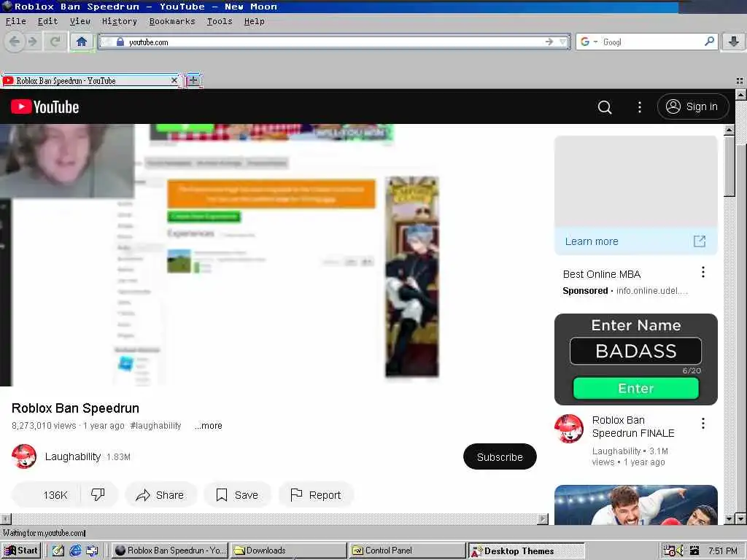
Task: Switch to Control Panel taskbar window
Action: (x=407, y=551)
